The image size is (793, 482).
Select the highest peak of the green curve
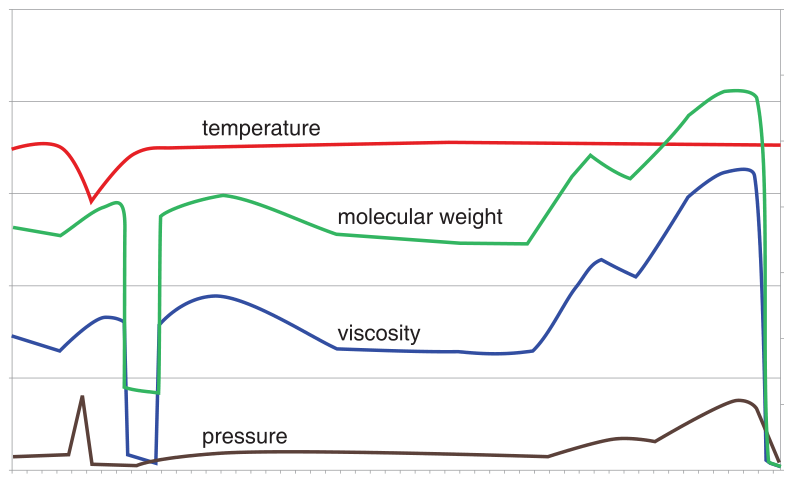[735, 91]
